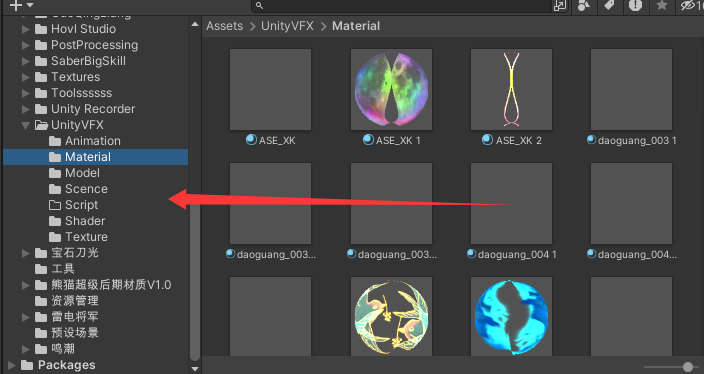This screenshot has height=374, width=704.
Task: Select the golden floral sphere material thumbnail
Action: point(391,317)
